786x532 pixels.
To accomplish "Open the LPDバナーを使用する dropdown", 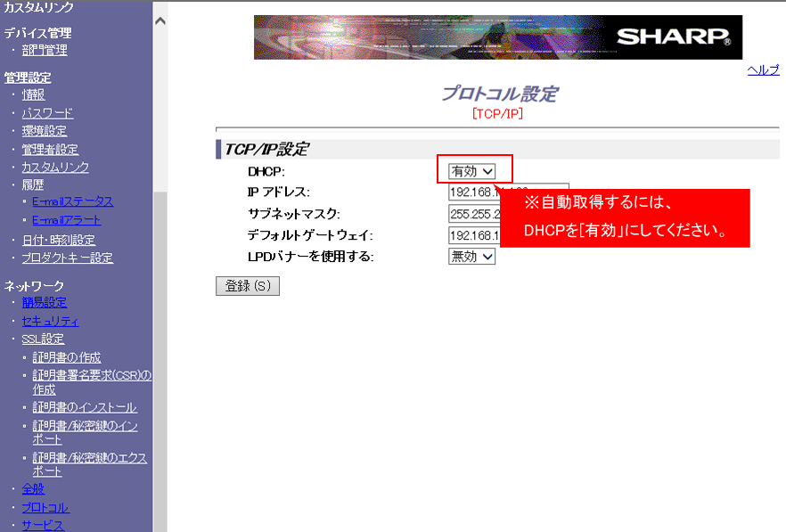I will click(471, 257).
